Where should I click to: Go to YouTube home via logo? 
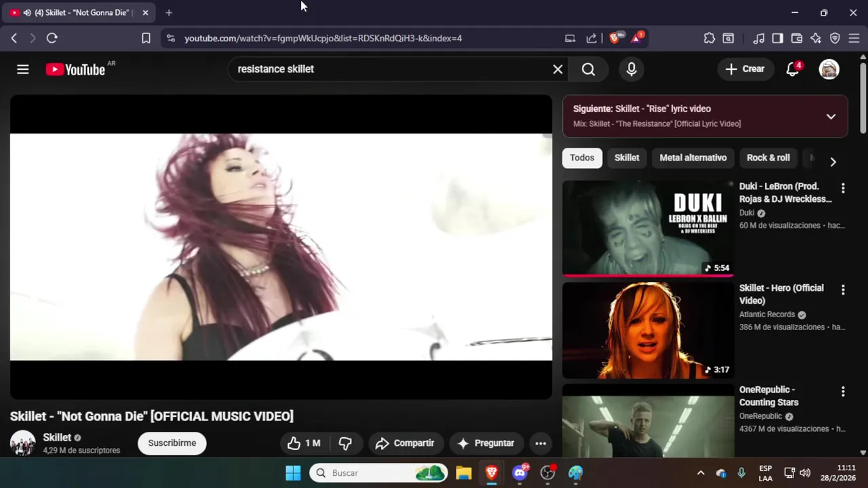point(75,69)
